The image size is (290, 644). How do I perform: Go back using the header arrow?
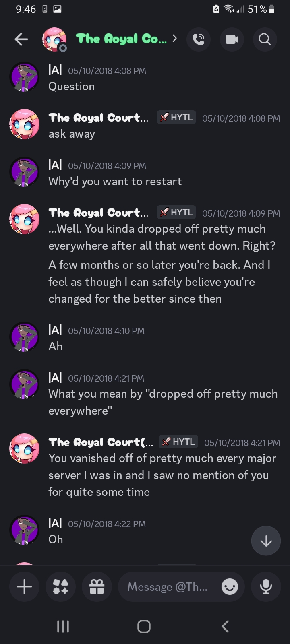point(21,39)
